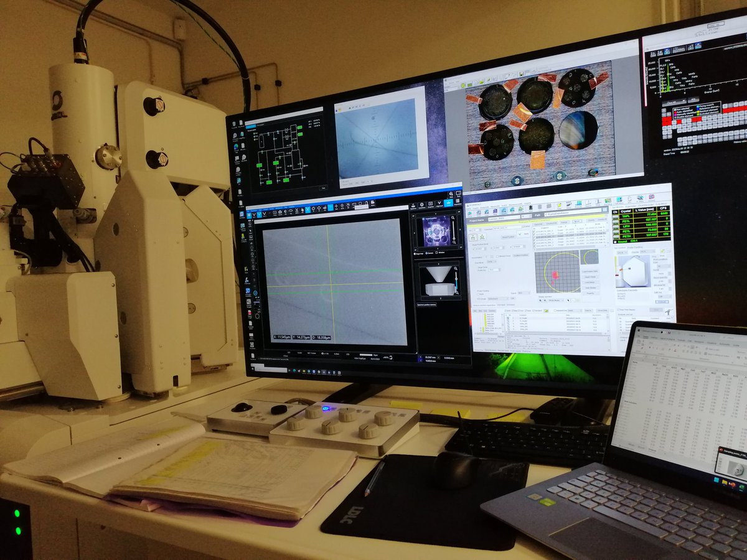Zoom out on the SEM stage navigation map

pos(454,242)
